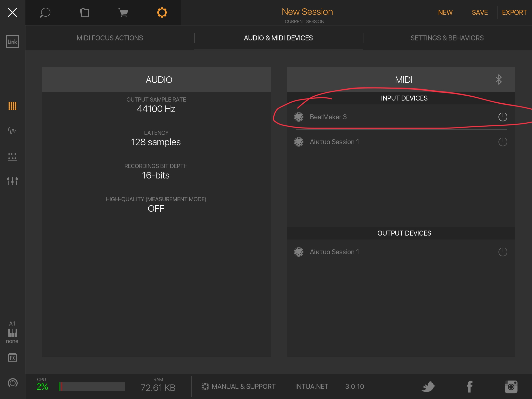Open the A1 keyboard instrument icon

[12, 332]
